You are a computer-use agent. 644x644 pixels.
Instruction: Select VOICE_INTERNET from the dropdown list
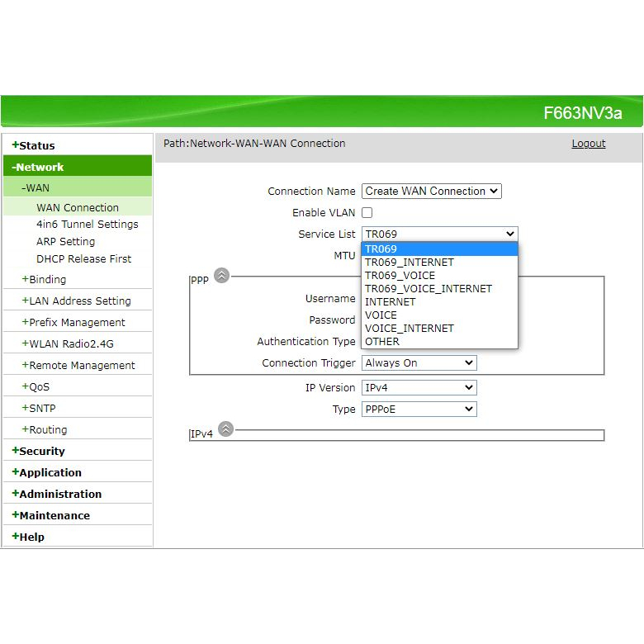tap(410, 329)
